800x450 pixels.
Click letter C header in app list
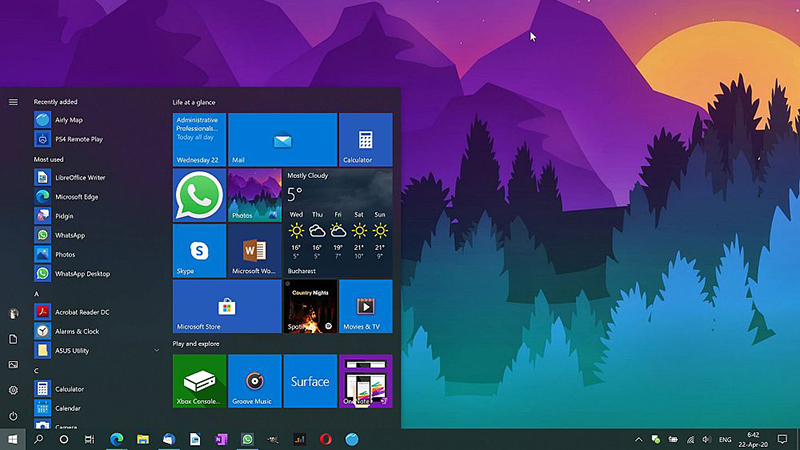coord(36,370)
